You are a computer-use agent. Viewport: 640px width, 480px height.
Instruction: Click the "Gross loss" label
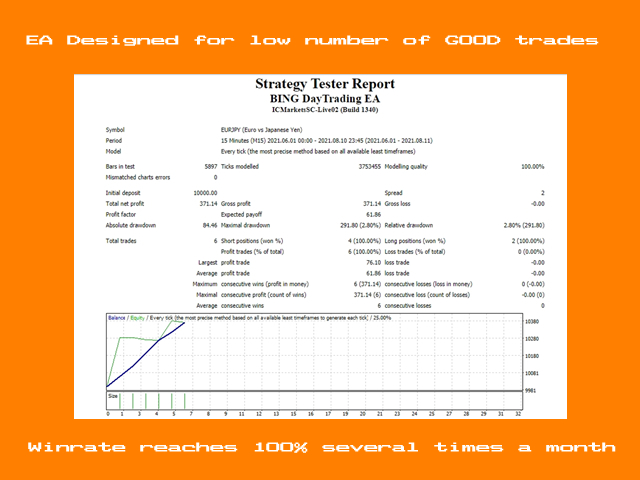coord(398,204)
